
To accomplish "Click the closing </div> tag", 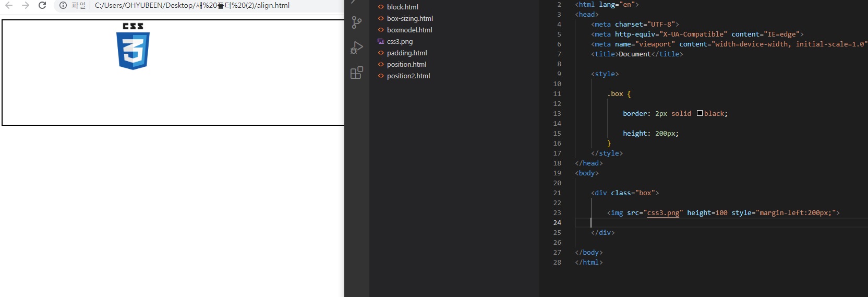I will (x=603, y=232).
